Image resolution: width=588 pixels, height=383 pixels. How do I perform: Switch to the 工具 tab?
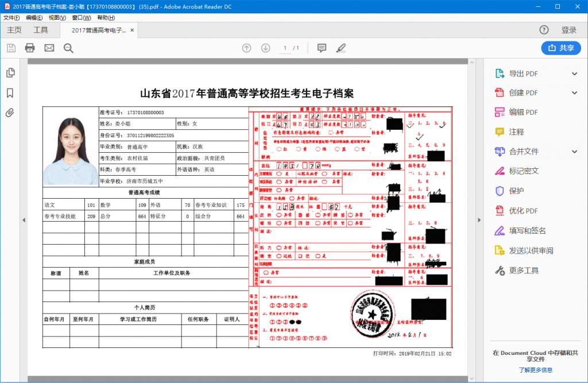41,30
